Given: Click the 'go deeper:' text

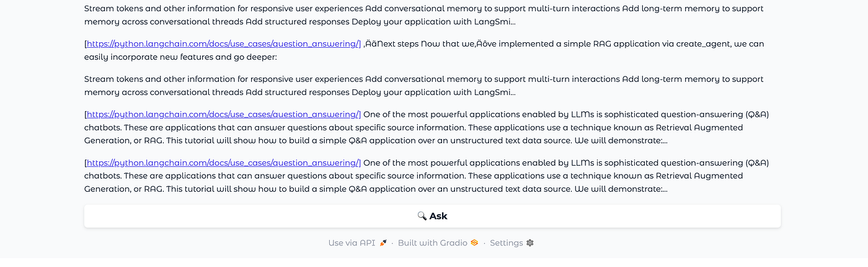Looking at the screenshot, I should pos(254,57).
